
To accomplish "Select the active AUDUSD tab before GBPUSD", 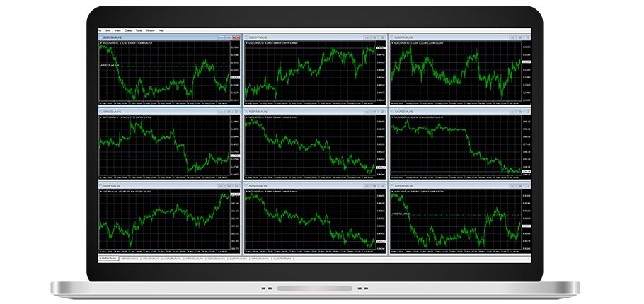I will tap(108, 259).
